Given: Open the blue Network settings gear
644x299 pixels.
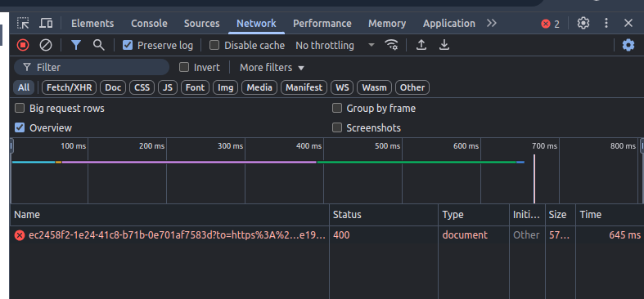Looking at the screenshot, I should point(628,45).
